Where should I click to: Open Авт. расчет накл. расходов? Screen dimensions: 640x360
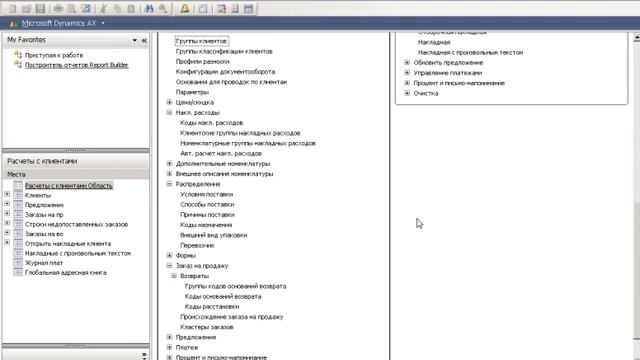click(x=221, y=153)
